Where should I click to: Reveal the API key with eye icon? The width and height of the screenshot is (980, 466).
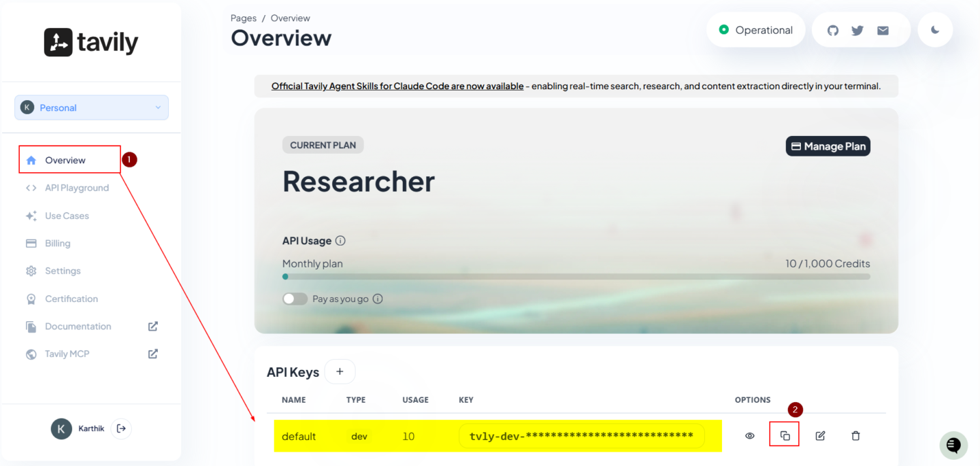coord(750,435)
